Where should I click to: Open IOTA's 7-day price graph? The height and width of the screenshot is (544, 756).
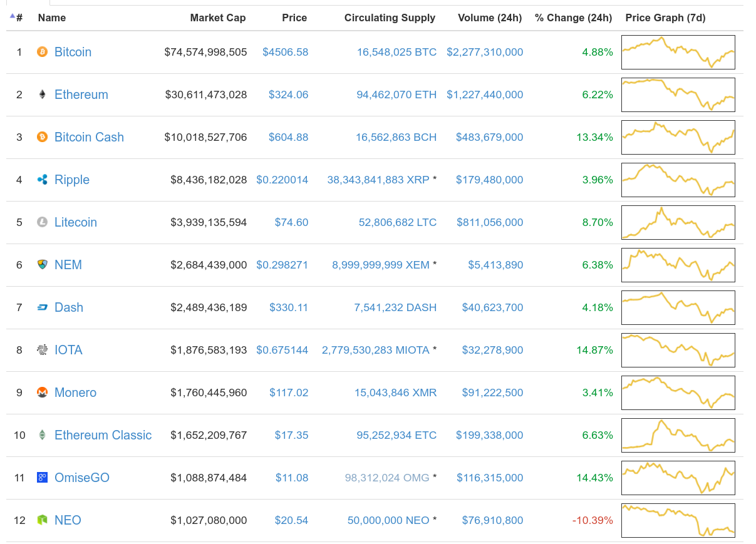point(678,350)
